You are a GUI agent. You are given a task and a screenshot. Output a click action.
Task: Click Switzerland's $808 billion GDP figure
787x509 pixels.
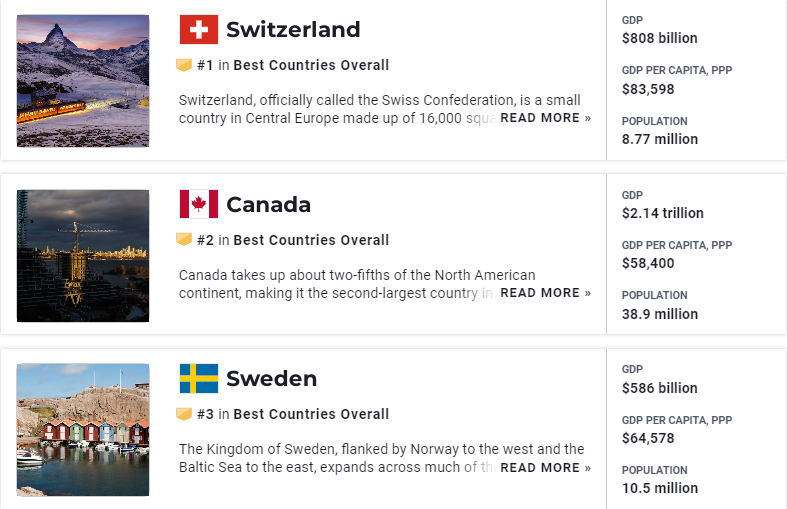[659, 38]
